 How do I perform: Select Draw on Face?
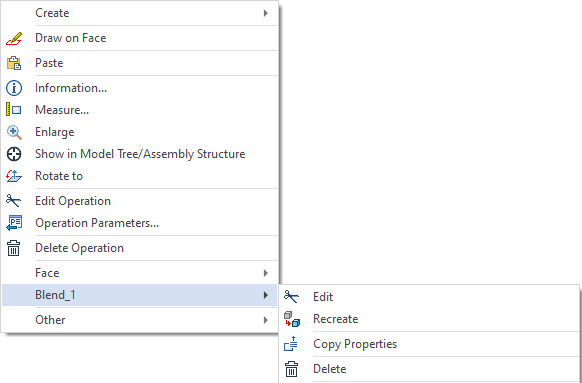click(x=140, y=38)
